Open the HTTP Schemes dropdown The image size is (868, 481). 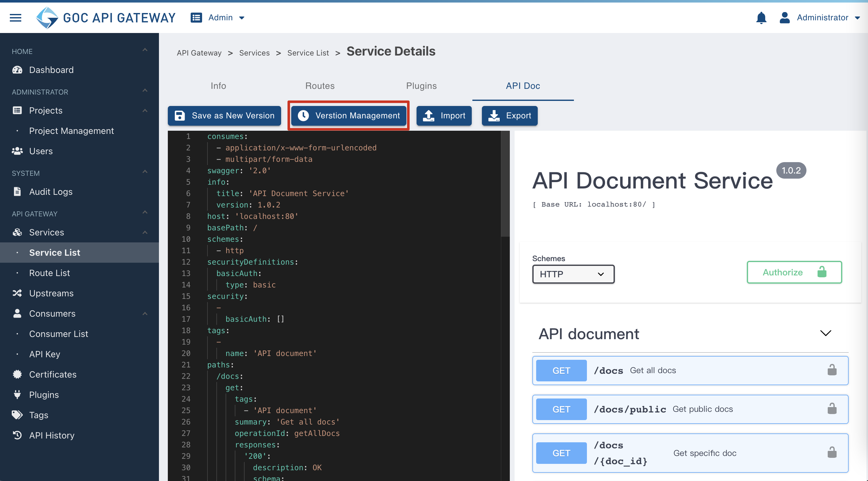coord(573,274)
